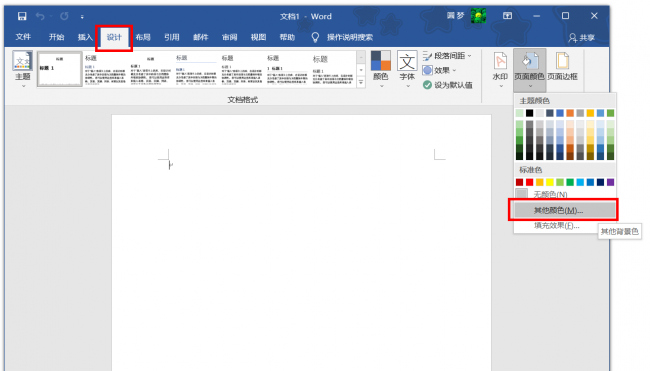Pick the purple standard color swatch
Image resolution: width=650 pixels, height=371 pixels.
click(611, 182)
